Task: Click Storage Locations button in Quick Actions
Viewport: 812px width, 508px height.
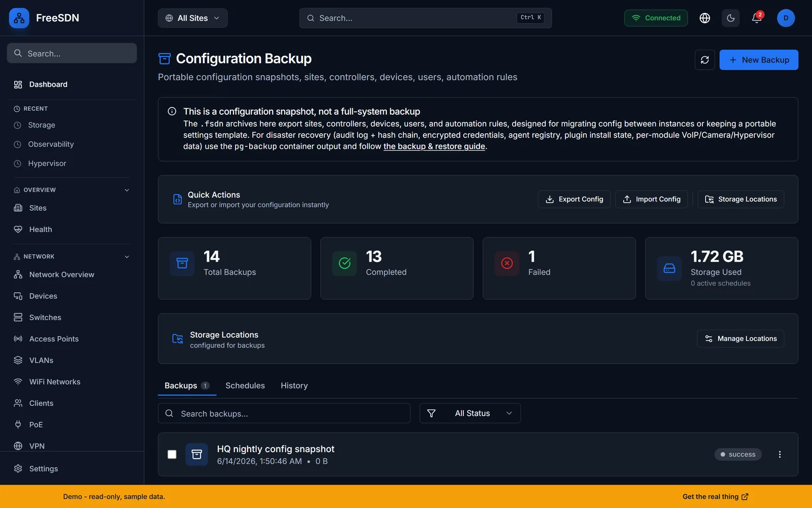Action: pos(741,199)
